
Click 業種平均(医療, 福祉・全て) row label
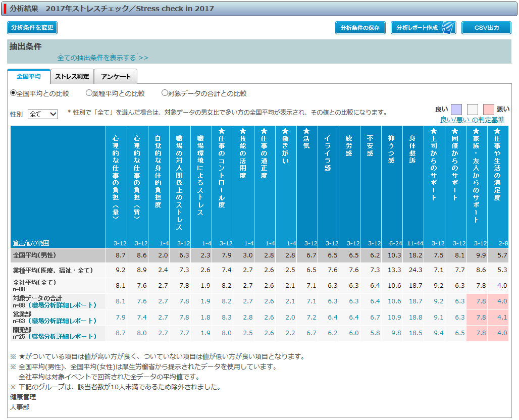[x=53, y=271]
